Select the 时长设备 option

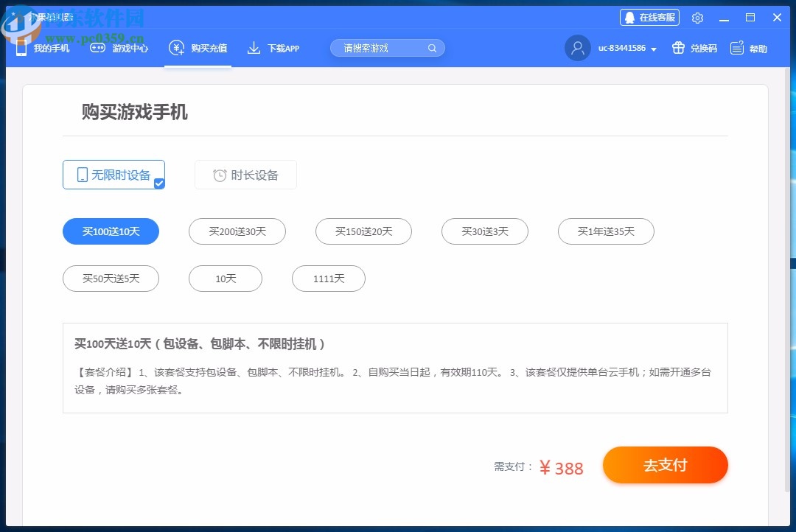click(x=245, y=175)
